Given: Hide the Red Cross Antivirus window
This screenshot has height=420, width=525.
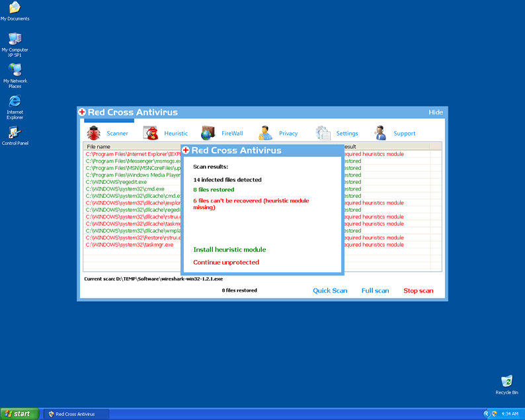Looking at the screenshot, I should click(436, 112).
